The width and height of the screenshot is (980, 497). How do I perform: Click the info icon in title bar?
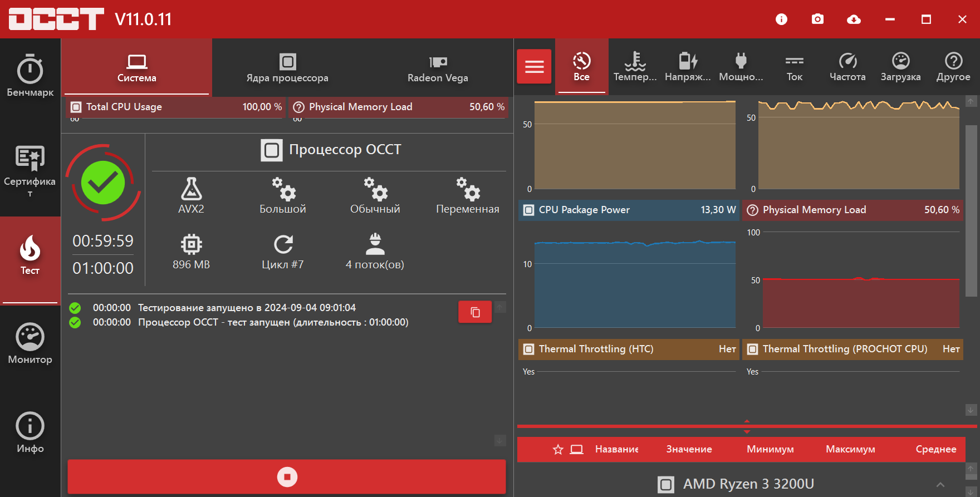(782, 19)
